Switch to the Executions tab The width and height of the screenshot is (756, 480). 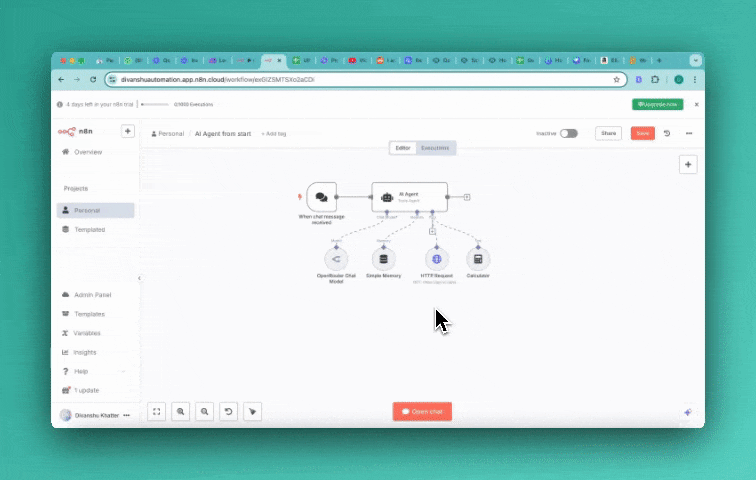click(435, 148)
